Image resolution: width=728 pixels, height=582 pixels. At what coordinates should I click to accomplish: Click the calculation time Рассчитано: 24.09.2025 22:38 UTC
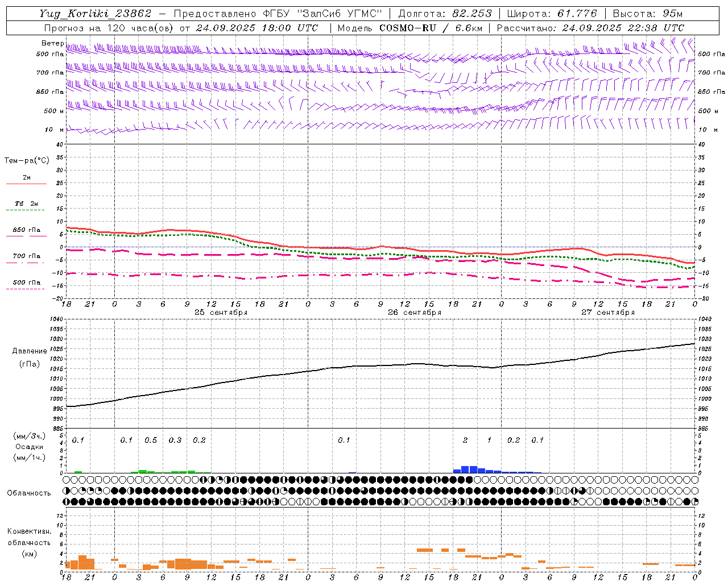pos(590,28)
